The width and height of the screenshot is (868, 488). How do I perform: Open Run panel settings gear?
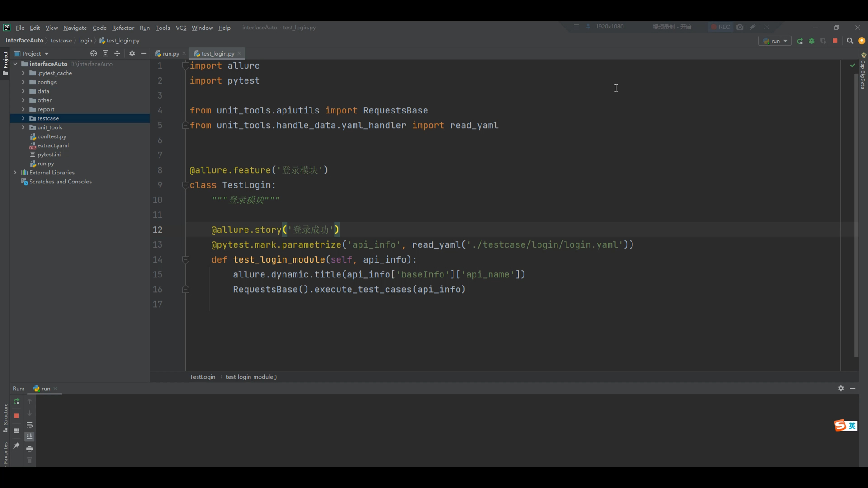click(841, 389)
